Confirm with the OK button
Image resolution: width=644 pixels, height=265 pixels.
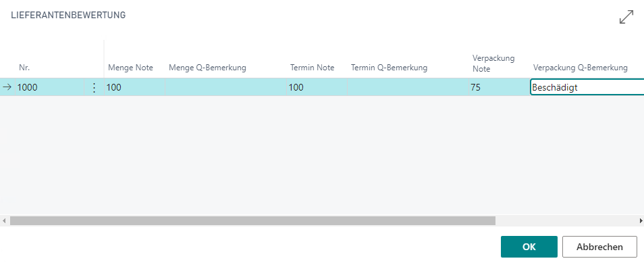[529, 247]
